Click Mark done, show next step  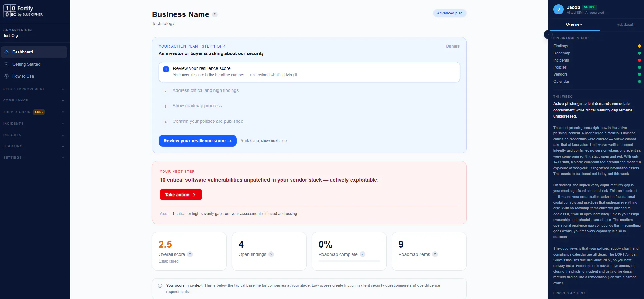point(263,141)
